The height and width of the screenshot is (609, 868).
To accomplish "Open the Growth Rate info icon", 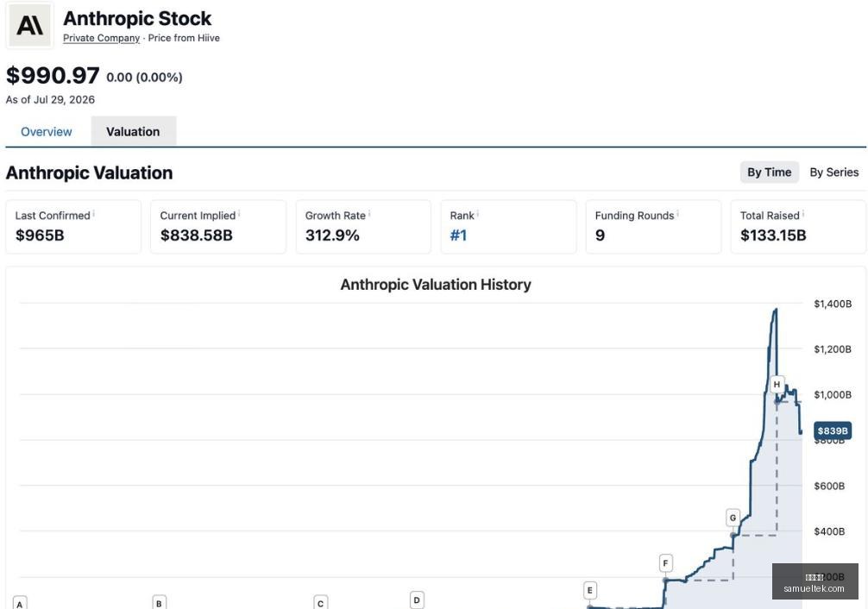I will click(368, 213).
